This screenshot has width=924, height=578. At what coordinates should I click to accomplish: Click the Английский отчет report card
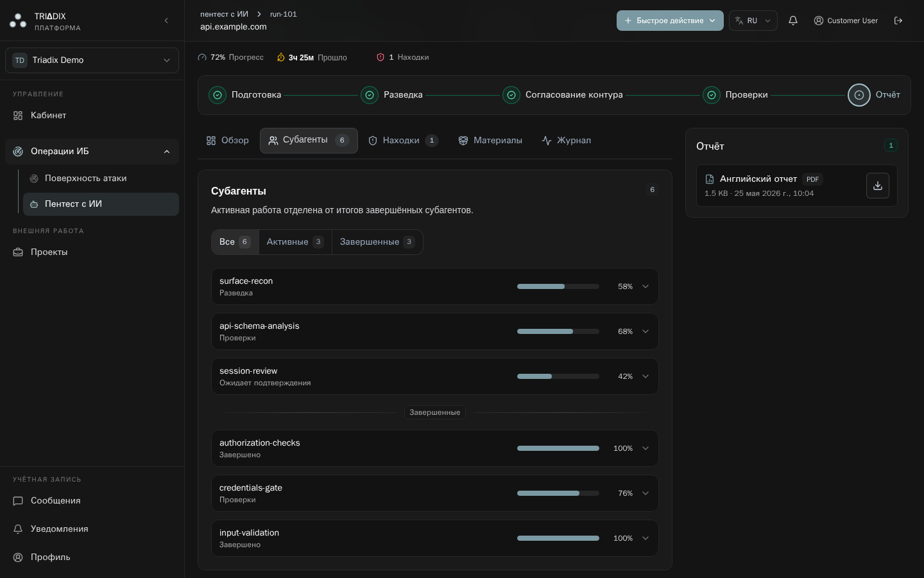[x=797, y=186]
